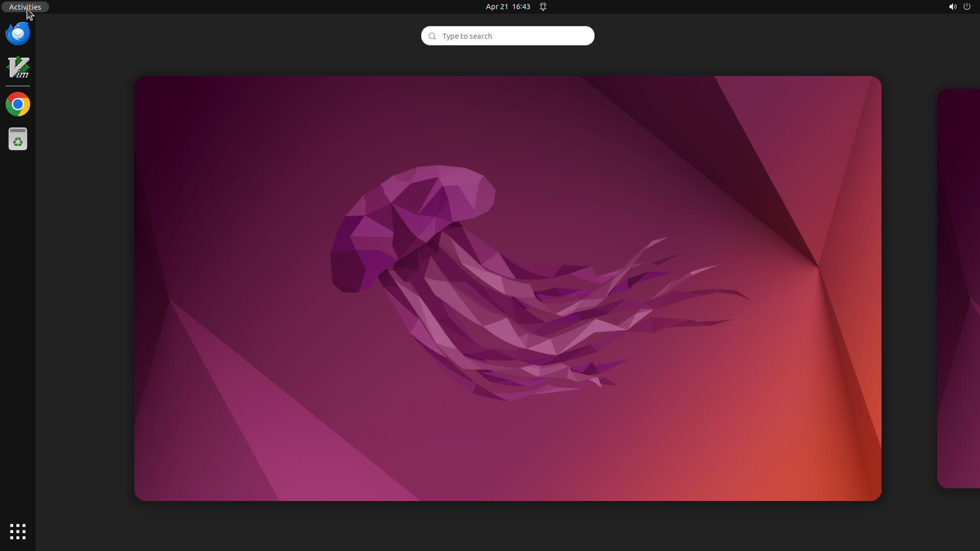Screen dimensions: 980x551
Task: Open the clock menu showing 16:43
Action: pos(521,7)
